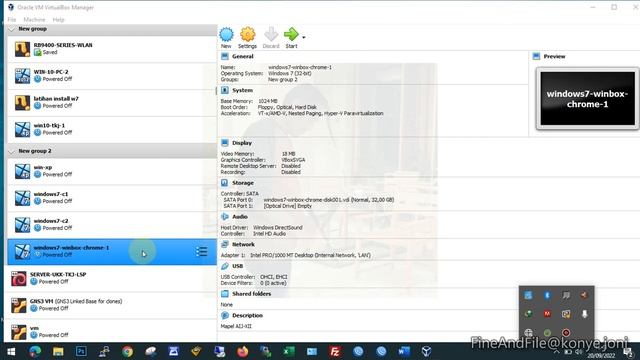
Task: Open the dropdown arrow next to Start
Action: click(x=304, y=37)
